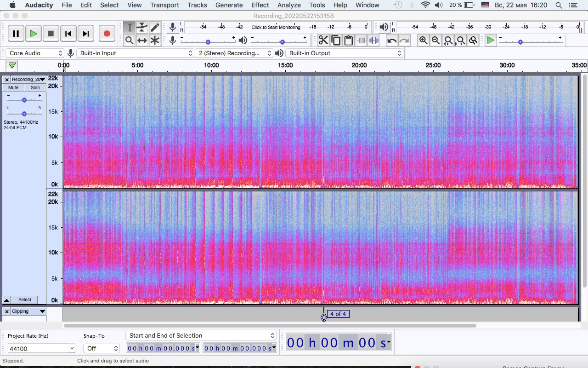This screenshot has width=588, height=368.
Task: Select the Time Shift tool
Action: point(142,40)
